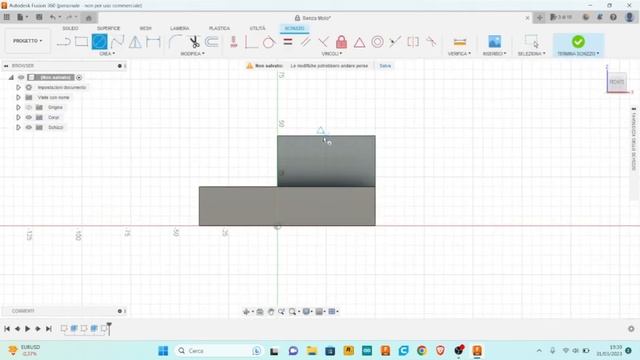Jump to the timeline end
The image size is (640, 360).
point(49,329)
